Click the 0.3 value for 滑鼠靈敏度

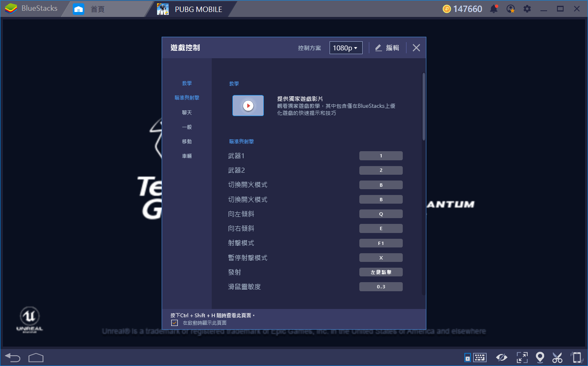click(381, 287)
